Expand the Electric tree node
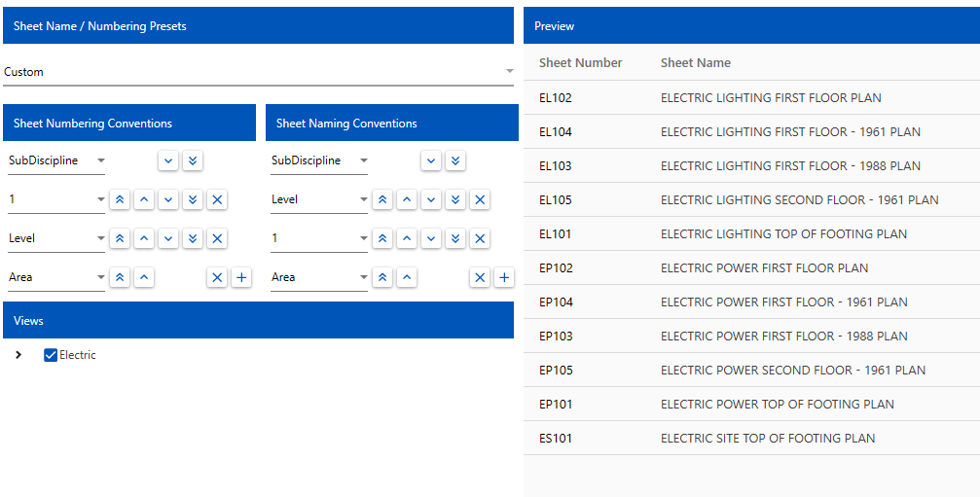 pyautogui.click(x=18, y=355)
